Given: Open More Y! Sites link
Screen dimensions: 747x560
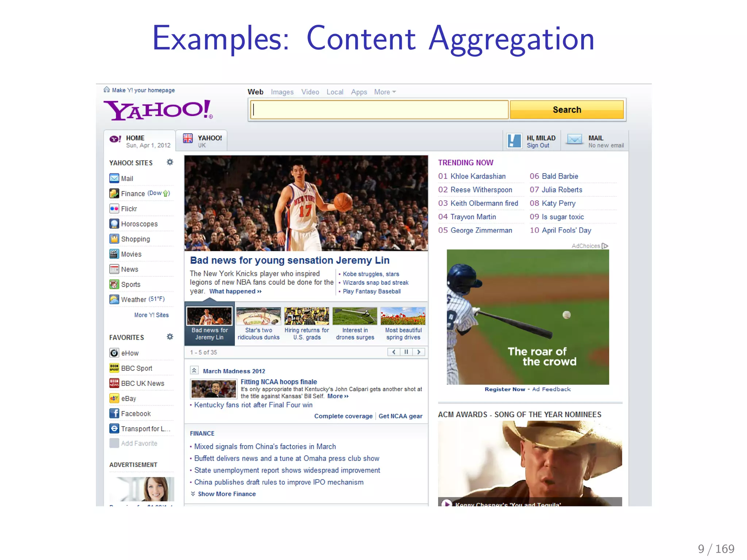Looking at the screenshot, I should tap(151, 315).
